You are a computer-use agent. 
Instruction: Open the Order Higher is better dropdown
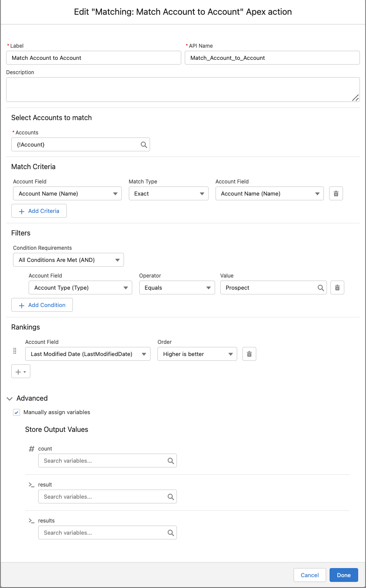coord(197,354)
